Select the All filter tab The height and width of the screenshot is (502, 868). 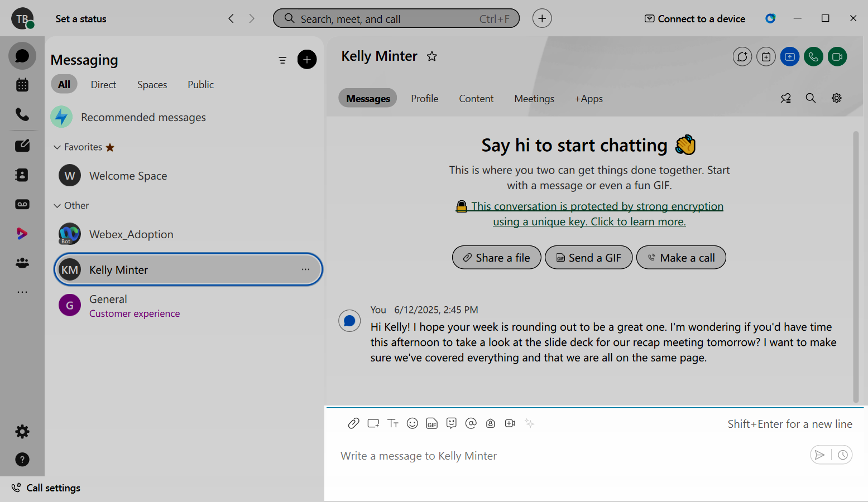click(64, 84)
